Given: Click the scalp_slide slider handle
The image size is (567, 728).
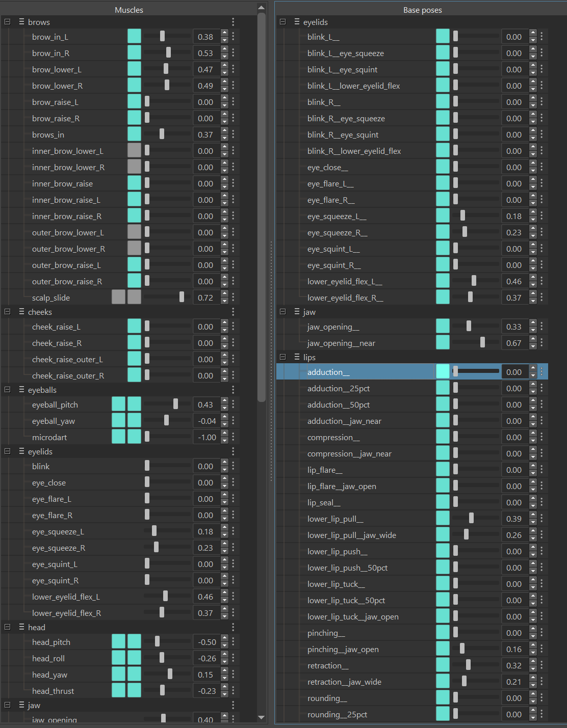Looking at the screenshot, I should 182,297.
